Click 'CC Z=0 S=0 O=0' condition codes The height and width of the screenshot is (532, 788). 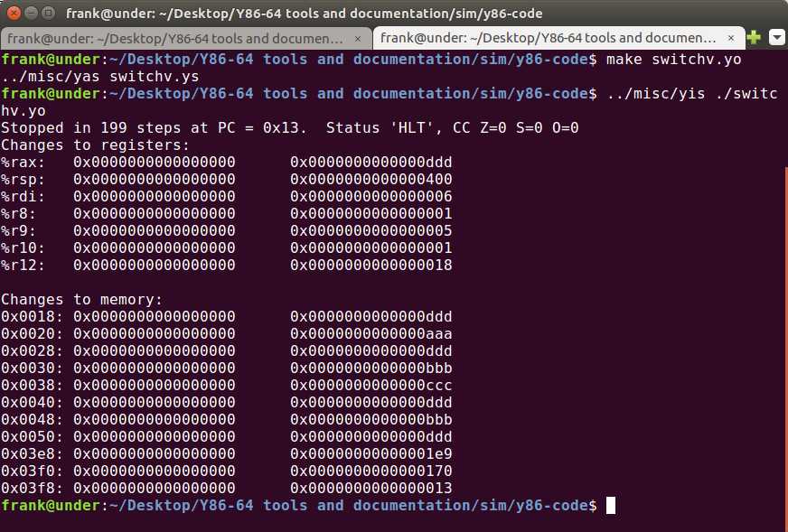coord(516,128)
